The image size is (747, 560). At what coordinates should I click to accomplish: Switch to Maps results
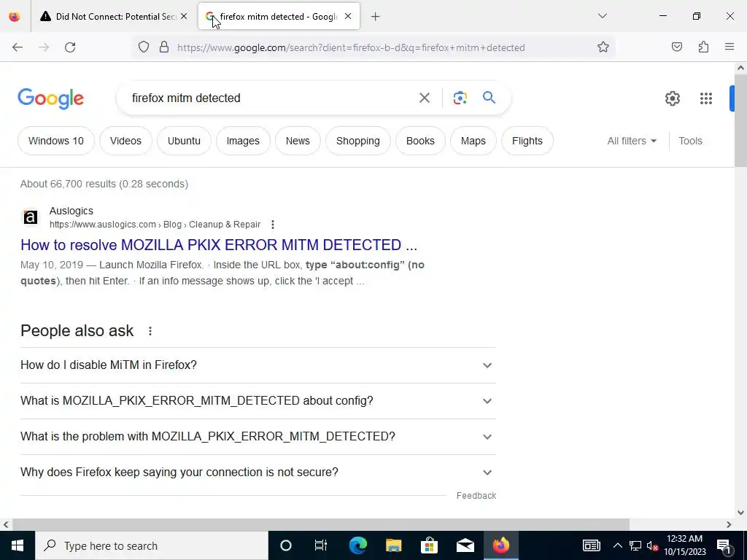[x=473, y=141]
